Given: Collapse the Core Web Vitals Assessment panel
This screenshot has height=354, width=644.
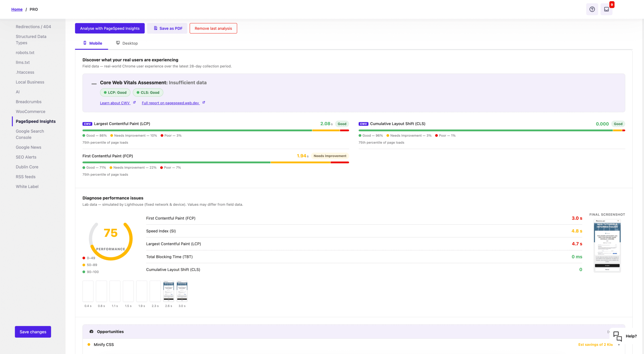Looking at the screenshot, I should click(93, 84).
